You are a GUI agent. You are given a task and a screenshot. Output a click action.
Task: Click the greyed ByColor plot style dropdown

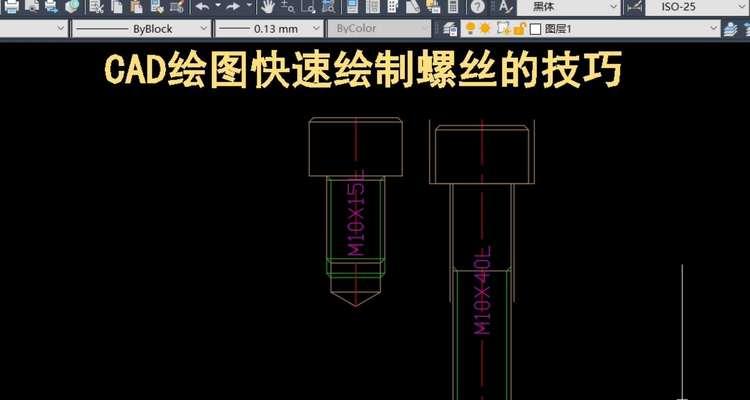[379, 29]
